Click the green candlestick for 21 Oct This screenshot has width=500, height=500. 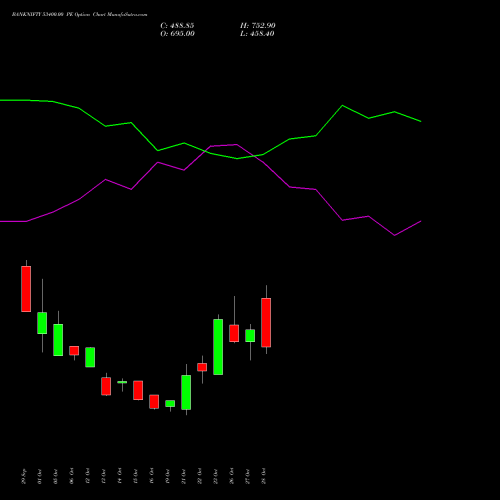point(186,392)
